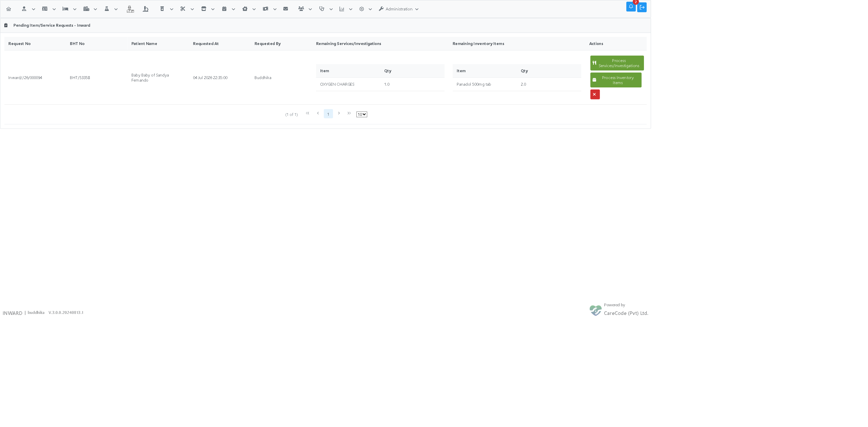Click Remaining Services/Investigations header
The height and width of the screenshot is (427, 868).
click(x=348, y=44)
